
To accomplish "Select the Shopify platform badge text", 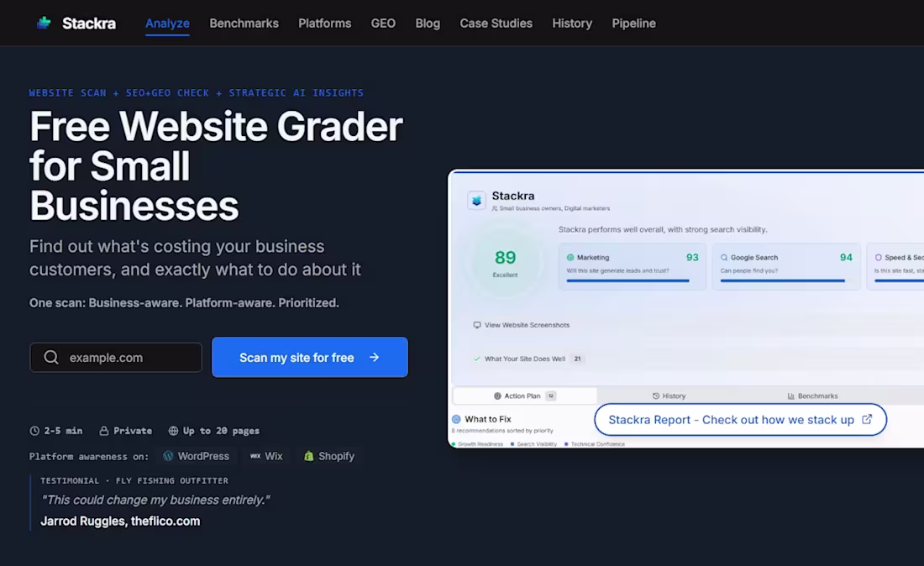I will pos(337,457).
